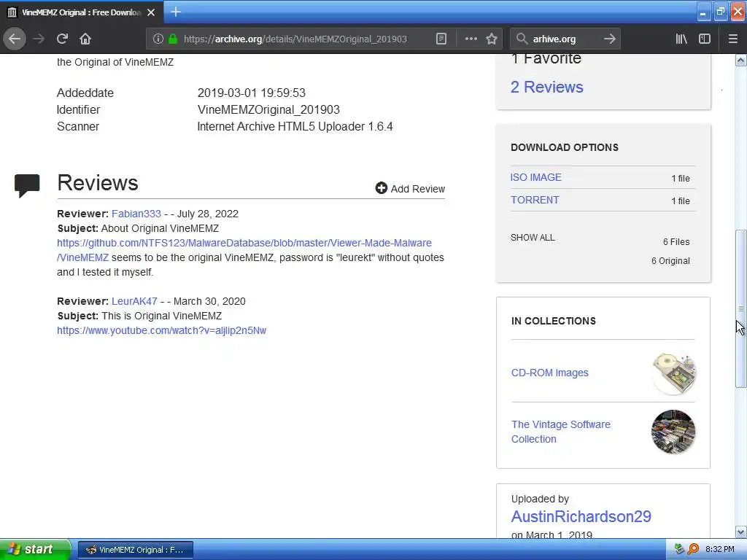Select VineMEMZ Original taskbar button
This screenshot has height=560, width=747.
135,550
